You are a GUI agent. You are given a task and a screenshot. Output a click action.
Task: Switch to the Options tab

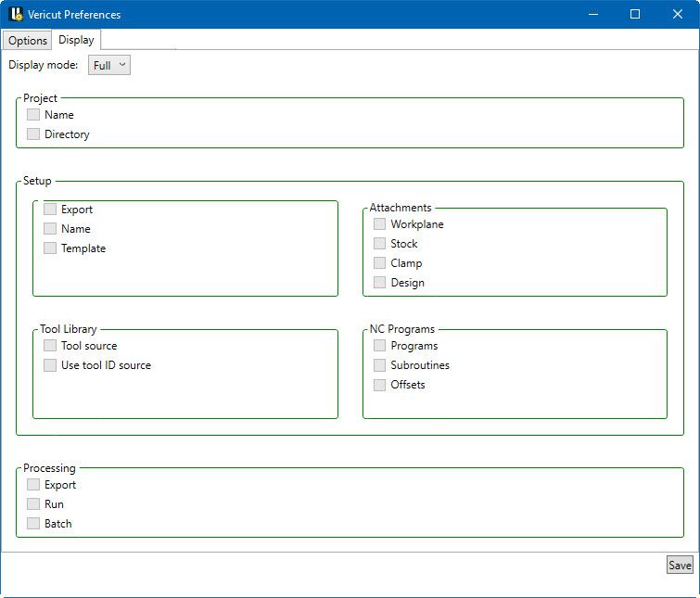click(27, 41)
